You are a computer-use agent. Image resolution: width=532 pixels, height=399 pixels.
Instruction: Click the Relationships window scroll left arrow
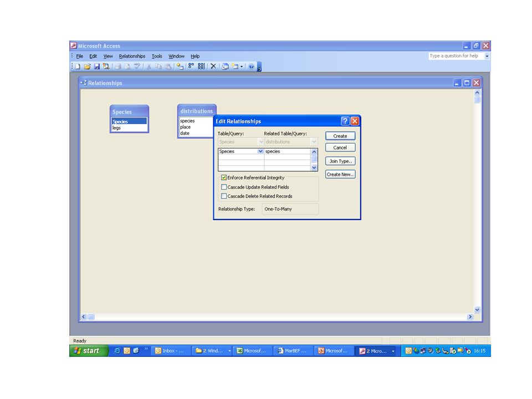click(84, 316)
